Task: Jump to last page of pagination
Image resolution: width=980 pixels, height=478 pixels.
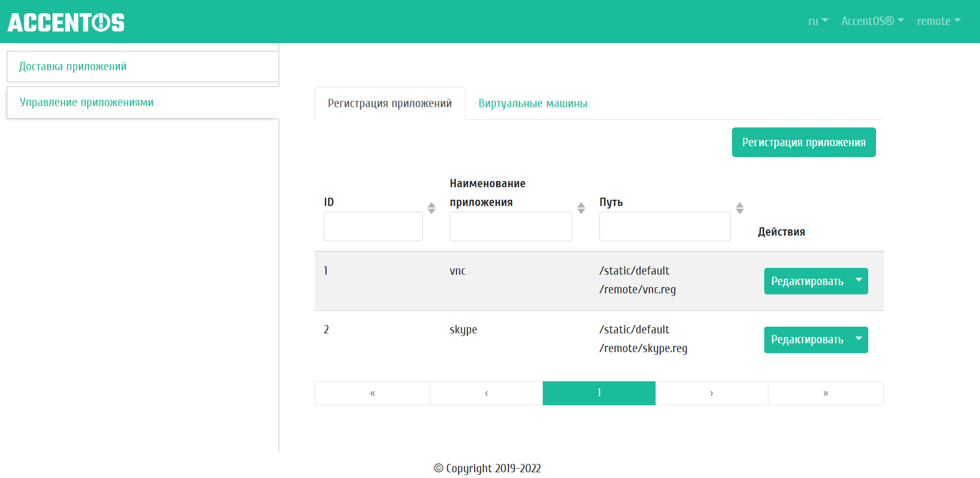Action: click(x=825, y=393)
